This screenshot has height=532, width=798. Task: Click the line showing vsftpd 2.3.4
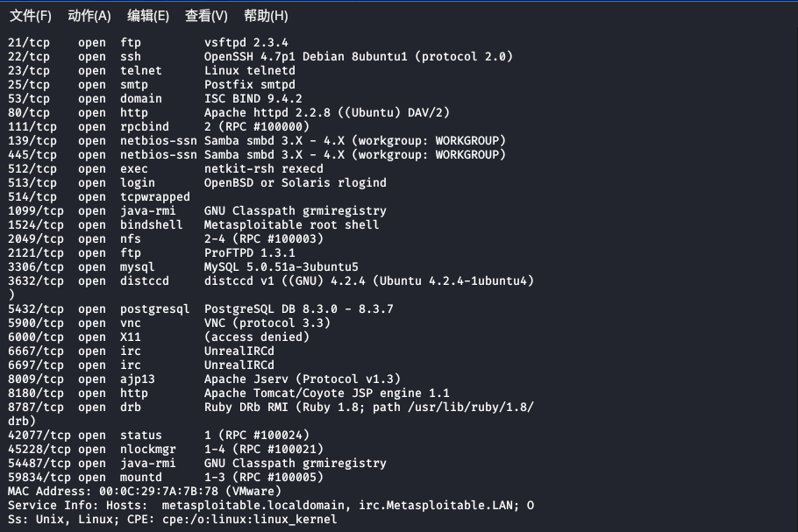(x=175, y=42)
